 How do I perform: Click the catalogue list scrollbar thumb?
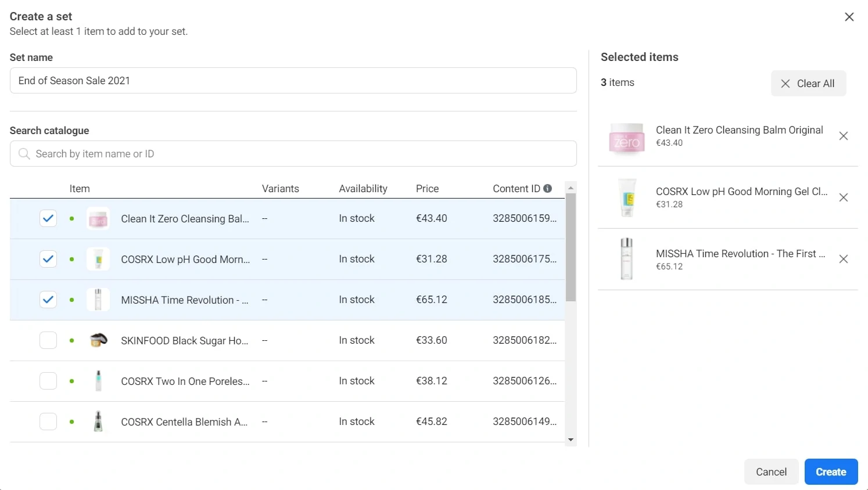[571, 247]
